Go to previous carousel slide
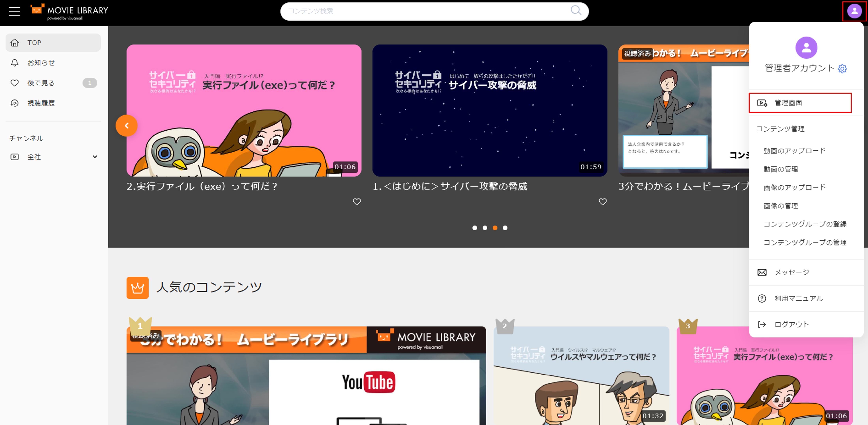The height and width of the screenshot is (425, 868). click(126, 126)
